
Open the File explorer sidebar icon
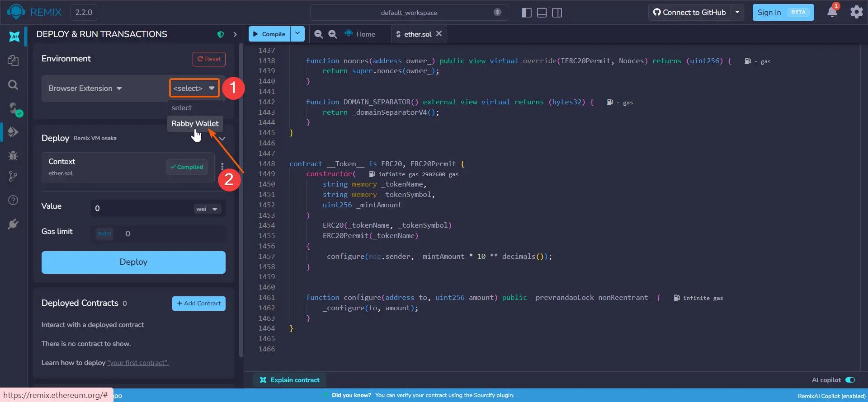pos(13,61)
